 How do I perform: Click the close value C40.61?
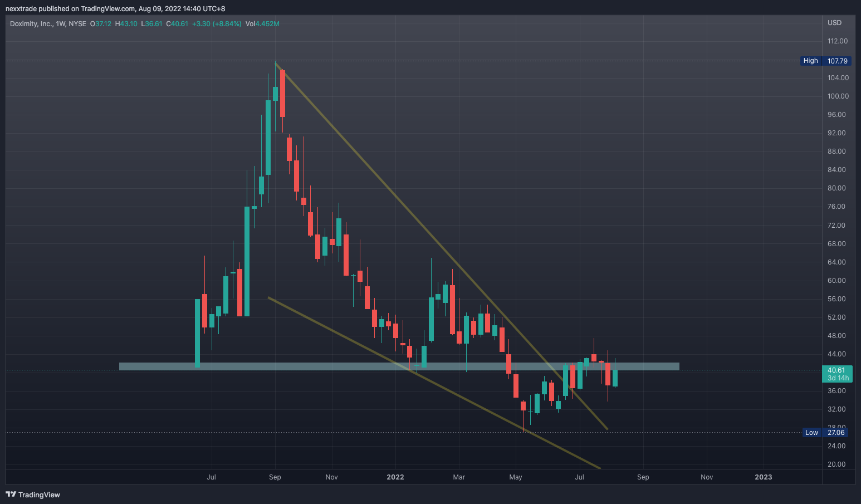[177, 24]
